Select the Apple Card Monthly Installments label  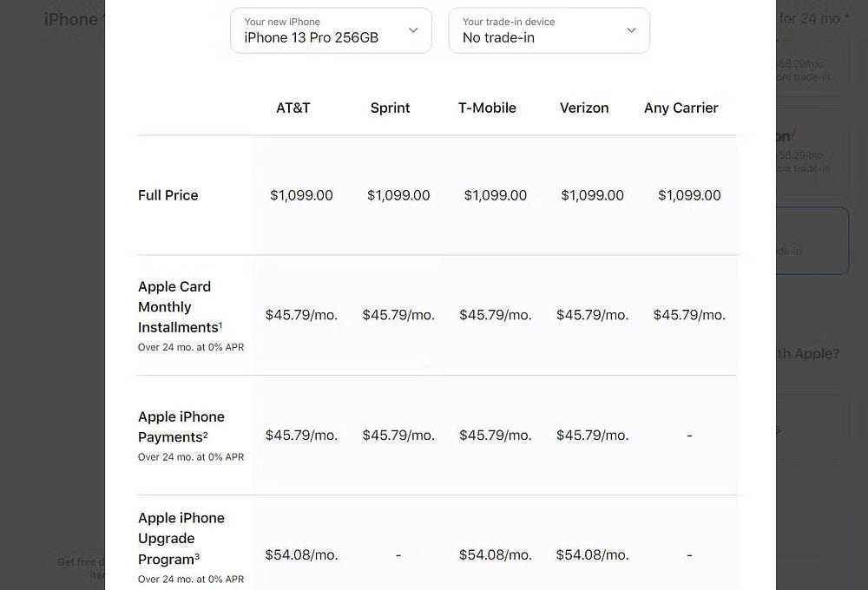(x=175, y=307)
